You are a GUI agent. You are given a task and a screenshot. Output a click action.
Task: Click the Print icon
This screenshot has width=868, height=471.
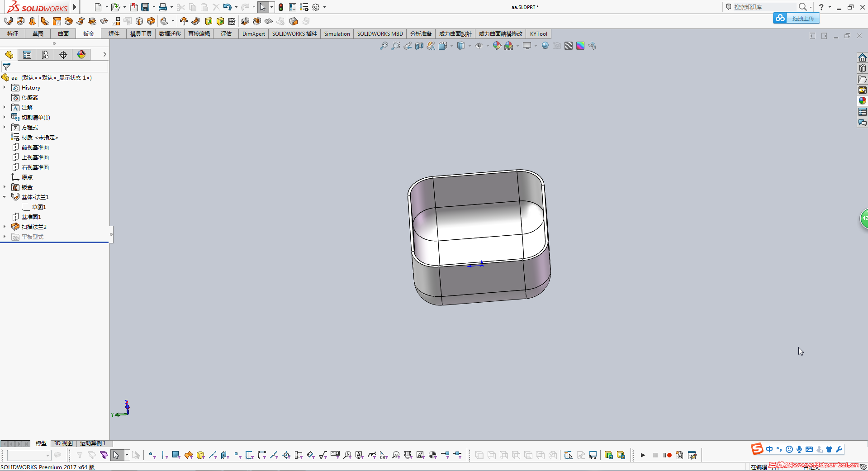[x=163, y=7]
